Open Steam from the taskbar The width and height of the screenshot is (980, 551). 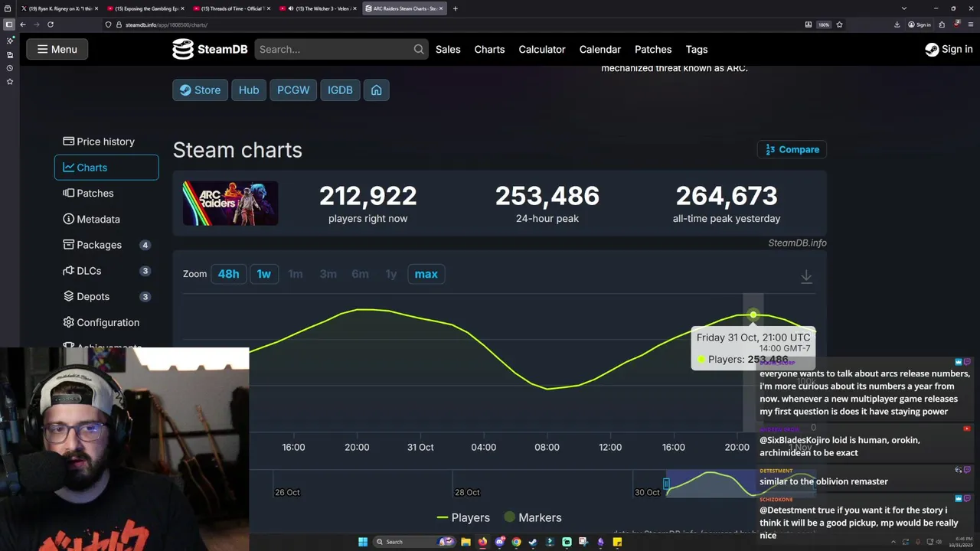coord(533,542)
